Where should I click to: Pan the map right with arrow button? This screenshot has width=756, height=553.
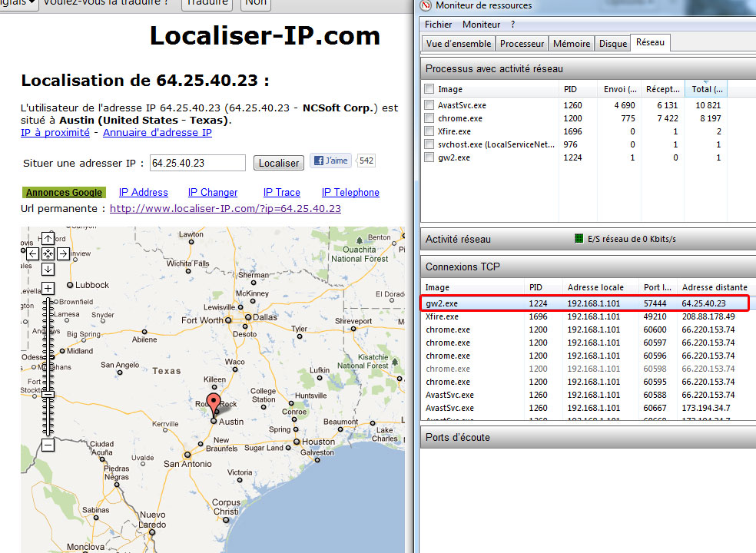coord(63,253)
